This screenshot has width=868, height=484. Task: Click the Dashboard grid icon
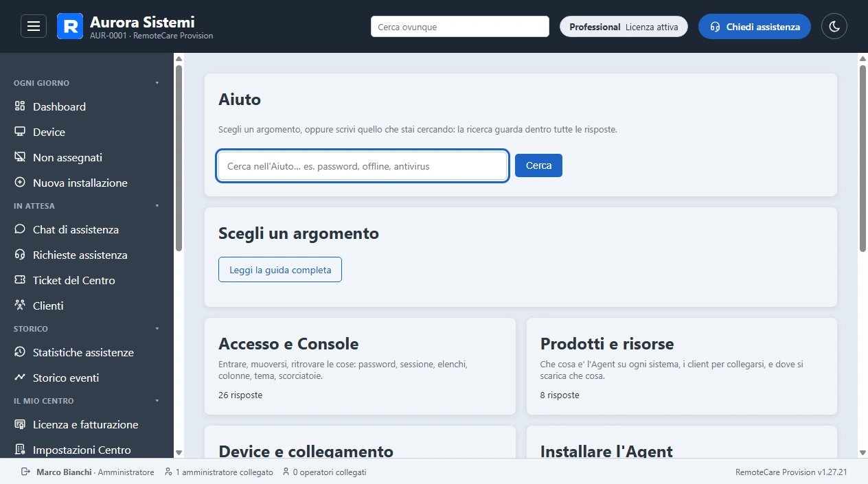click(x=20, y=106)
